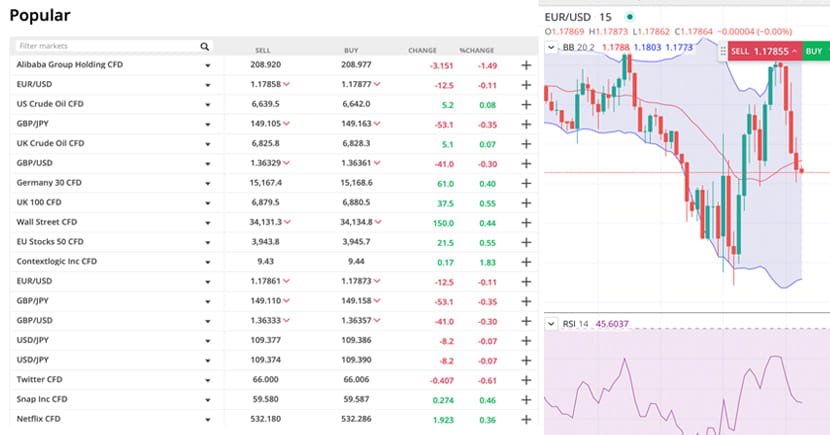Expand dropdown arrow on Germany 30 CFD row
The width and height of the screenshot is (830, 435).
(x=208, y=184)
